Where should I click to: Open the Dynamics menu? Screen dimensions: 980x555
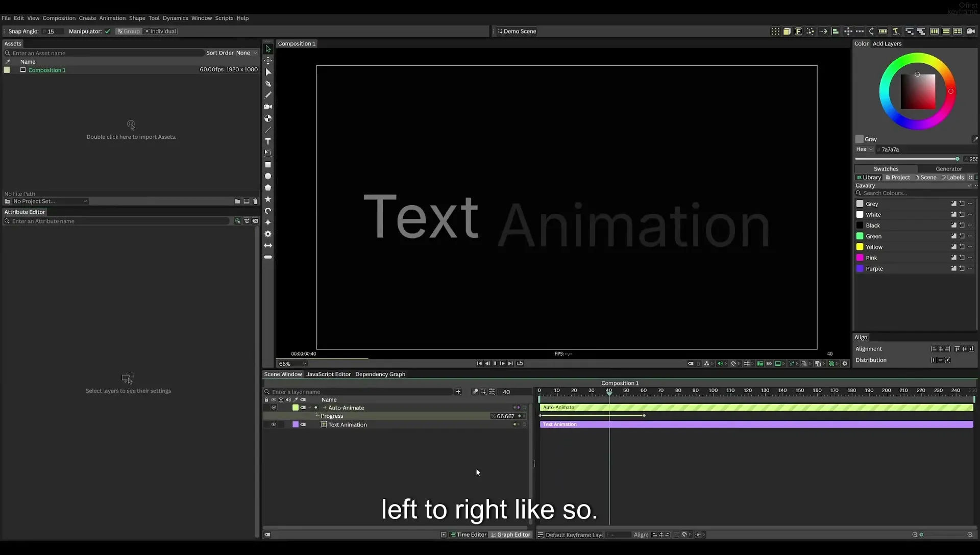click(x=175, y=18)
